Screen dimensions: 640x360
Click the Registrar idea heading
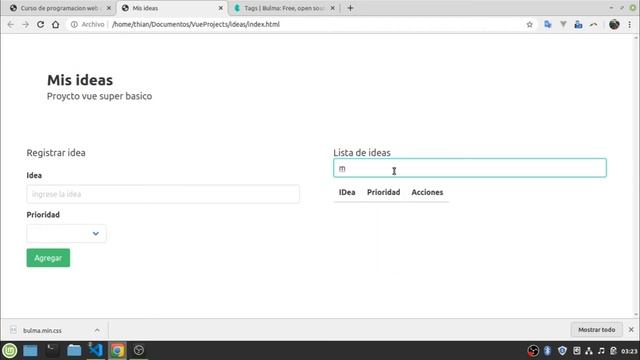(x=56, y=153)
